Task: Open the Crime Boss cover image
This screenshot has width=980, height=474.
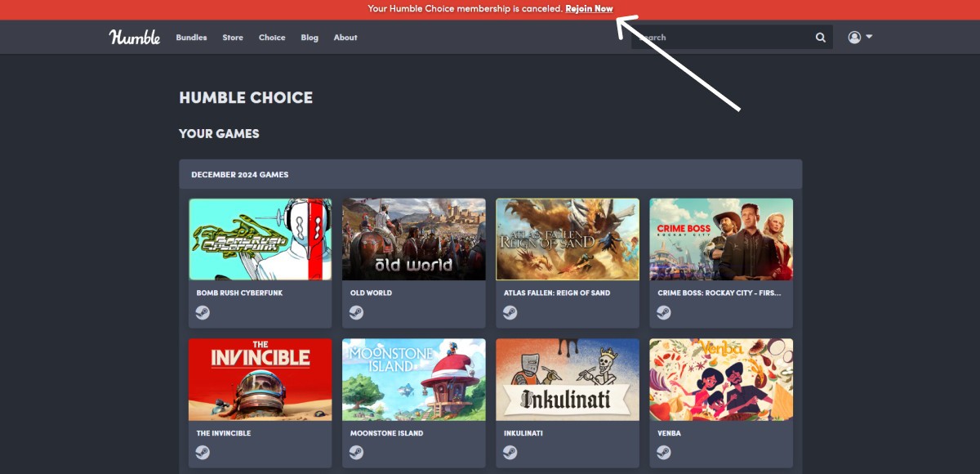Action: (721, 239)
